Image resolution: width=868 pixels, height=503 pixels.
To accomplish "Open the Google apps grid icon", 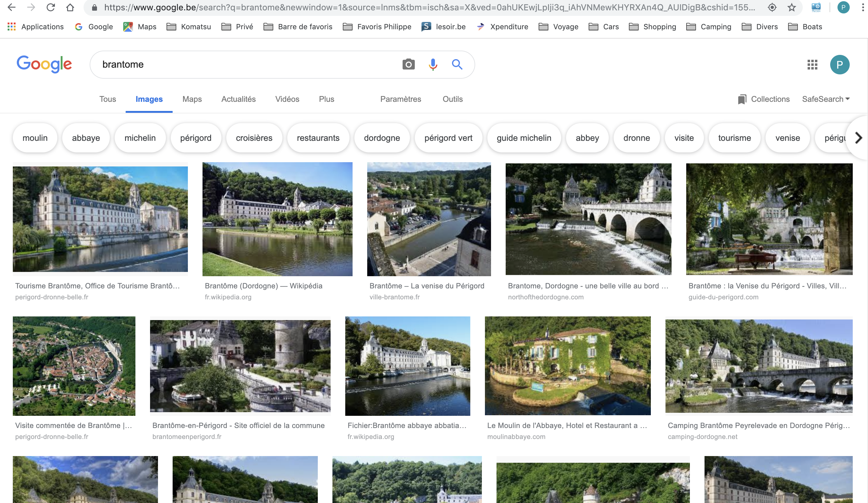I will 812,64.
